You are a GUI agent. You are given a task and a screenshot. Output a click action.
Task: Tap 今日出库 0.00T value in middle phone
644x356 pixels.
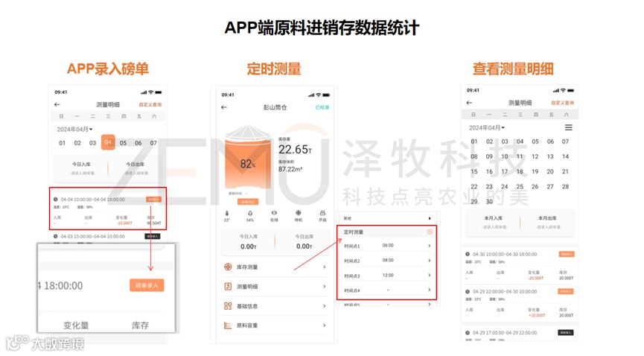pyautogui.click(x=305, y=247)
